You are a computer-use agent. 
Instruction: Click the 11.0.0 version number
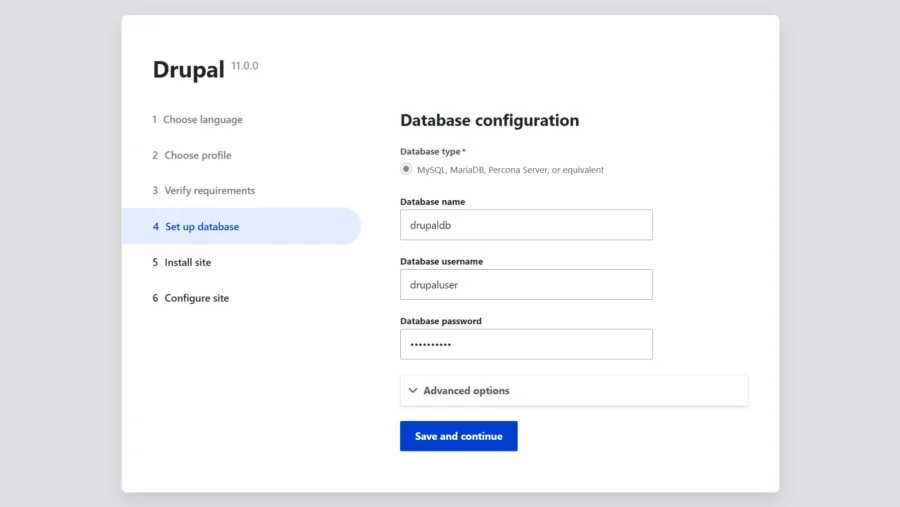tap(245, 65)
